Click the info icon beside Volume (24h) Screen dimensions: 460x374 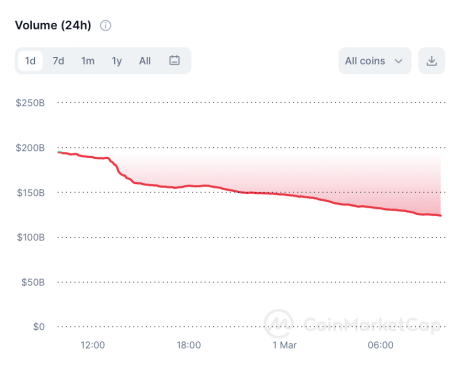click(105, 26)
